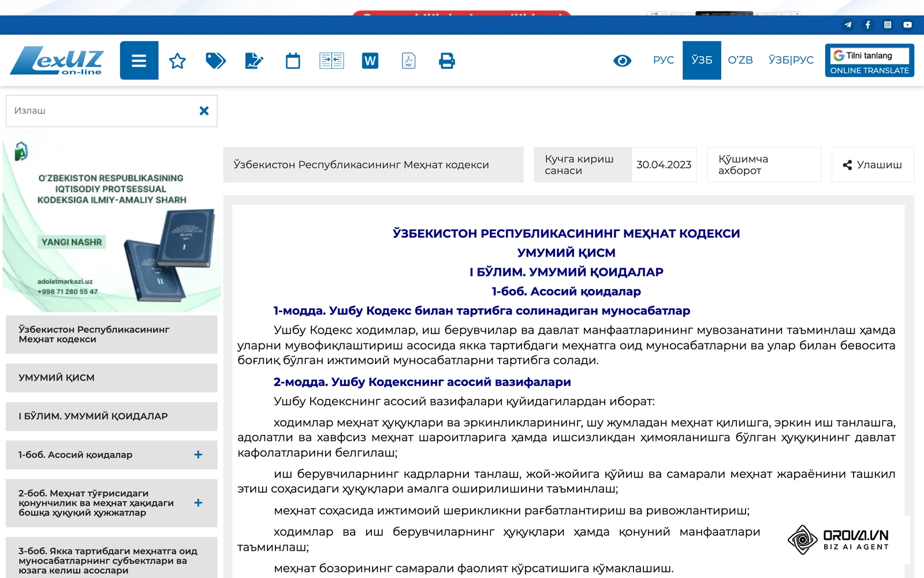Expand 1-боб. Асосий қоидалар plus icon
The width and height of the screenshot is (924, 578).
pyautogui.click(x=198, y=455)
